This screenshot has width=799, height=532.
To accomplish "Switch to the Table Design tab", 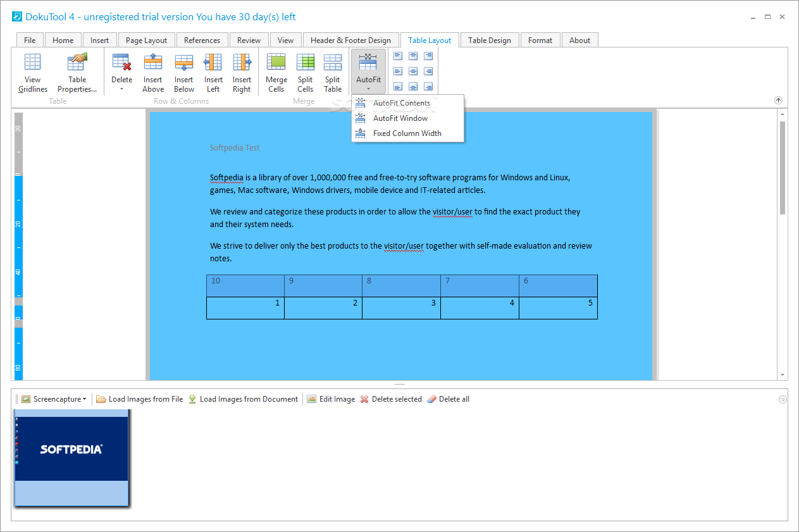I will click(x=490, y=40).
